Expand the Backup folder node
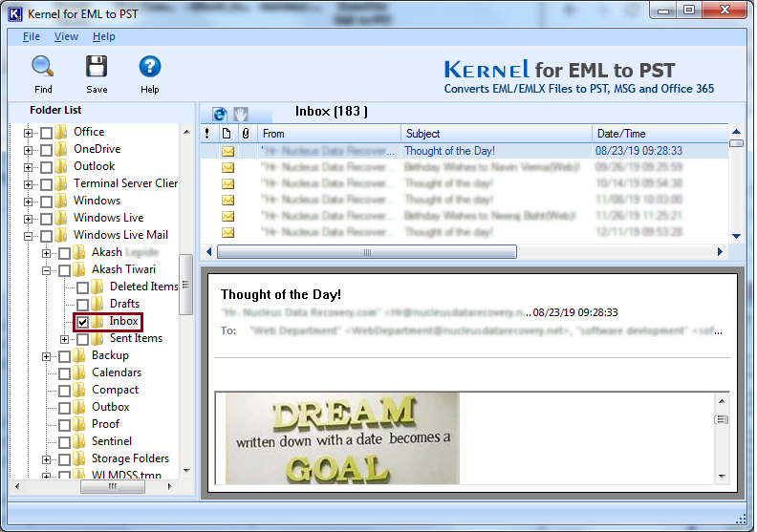Screen dimensions: 757x532 point(46,357)
